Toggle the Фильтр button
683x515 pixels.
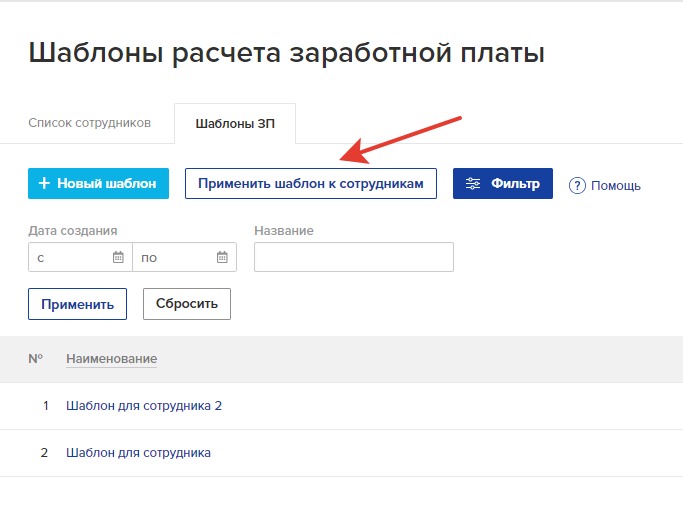coord(503,183)
